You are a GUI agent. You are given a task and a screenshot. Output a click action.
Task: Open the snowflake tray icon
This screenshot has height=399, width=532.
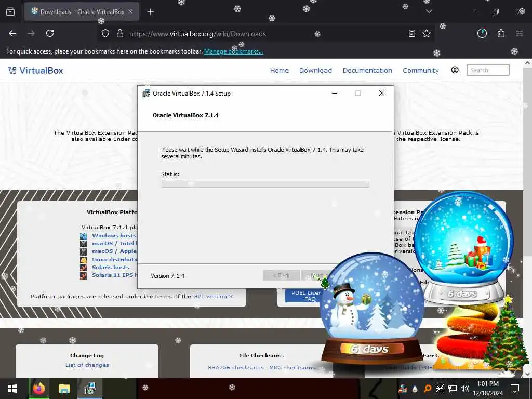point(440,389)
